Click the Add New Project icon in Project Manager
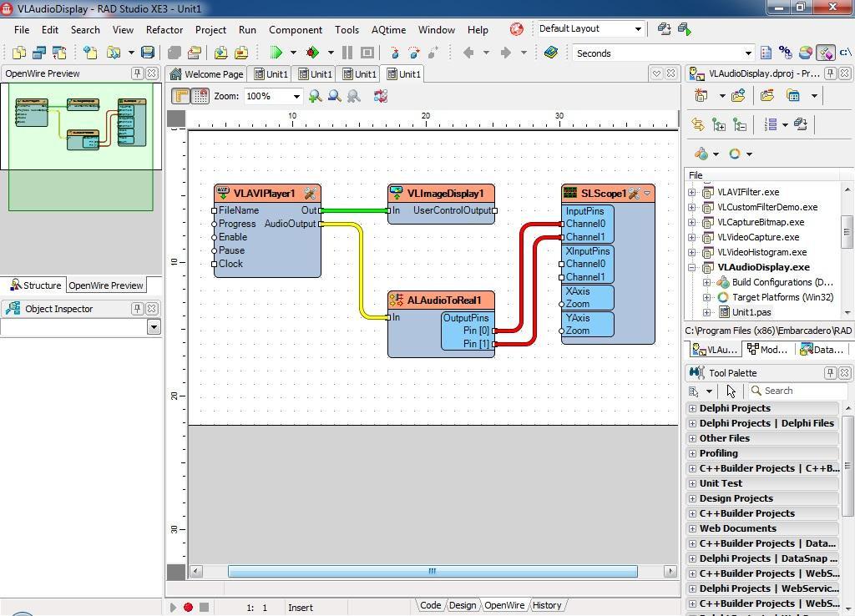Screen dimensions: 855x616 738,95
